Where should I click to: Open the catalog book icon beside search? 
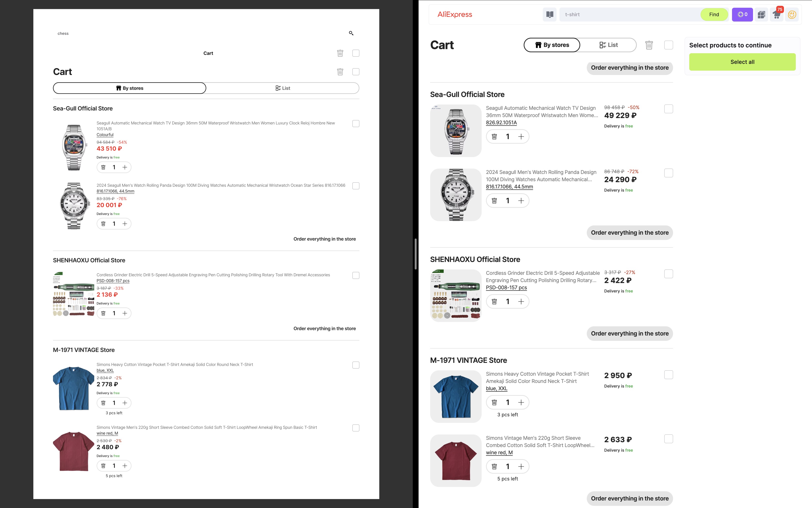pyautogui.click(x=550, y=15)
